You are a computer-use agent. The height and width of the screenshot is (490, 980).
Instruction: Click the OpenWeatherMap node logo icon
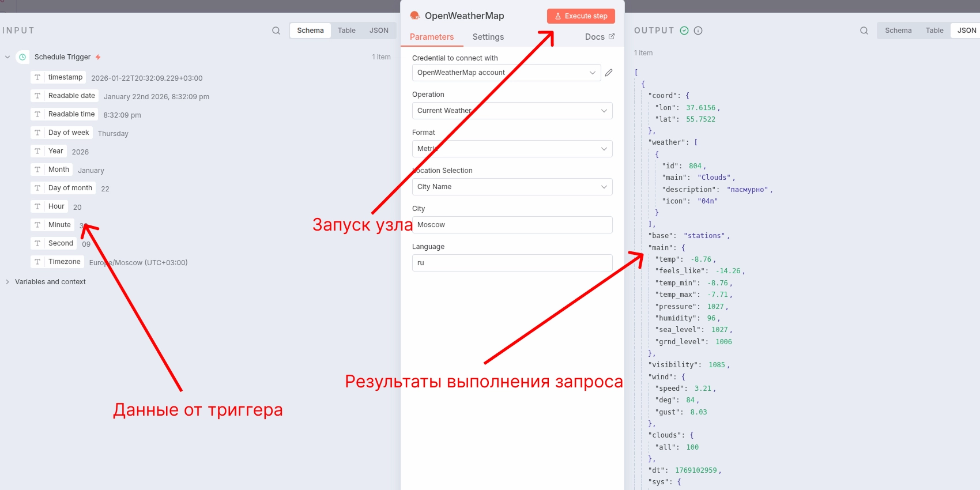(414, 16)
